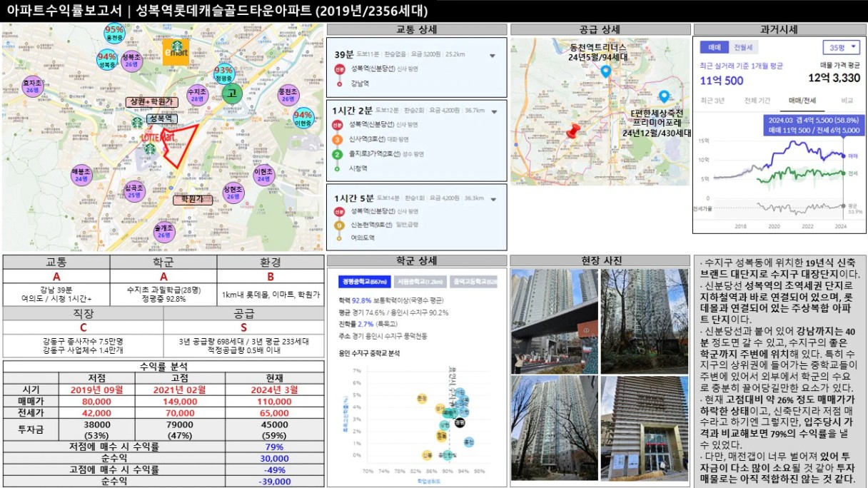Click the 공급 상세 section header
Image resolution: width=868 pixels, height=488 pixels.
coord(600,30)
